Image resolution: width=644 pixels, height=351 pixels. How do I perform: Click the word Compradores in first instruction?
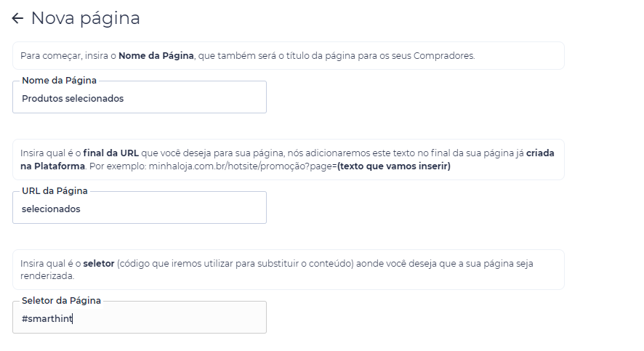click(x=444, y=56)
